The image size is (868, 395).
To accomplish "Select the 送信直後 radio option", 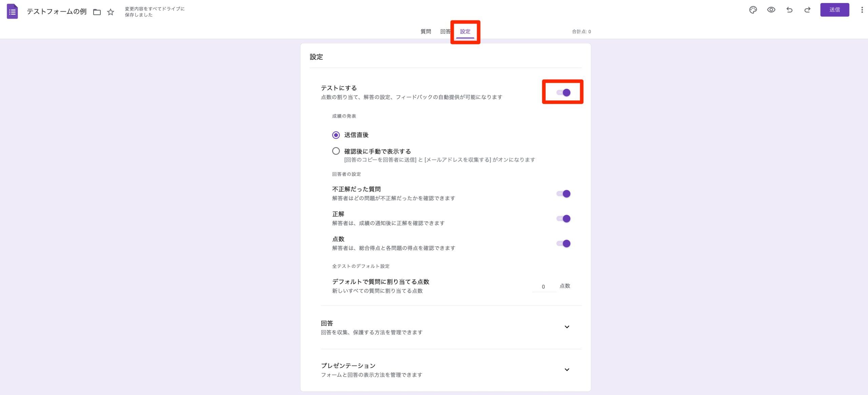I will pos(336,134).
